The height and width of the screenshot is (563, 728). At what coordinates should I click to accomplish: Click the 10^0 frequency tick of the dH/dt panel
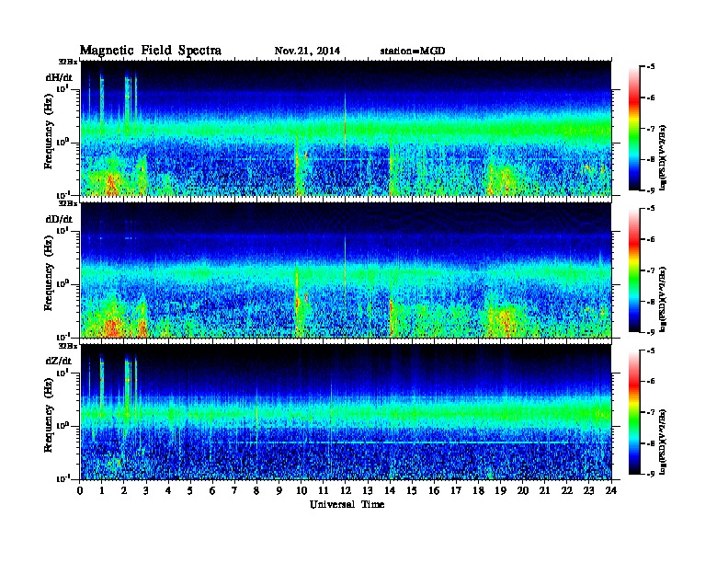[62, 142]
